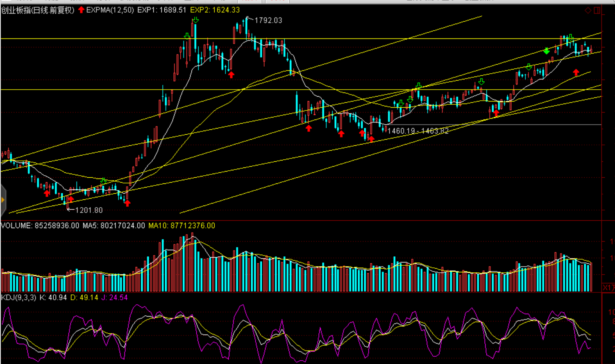This screenshot has height=364, width=615.
Task: Click the 1460.19 - 1463.82 gap label
Action: [x=418, y=131]
